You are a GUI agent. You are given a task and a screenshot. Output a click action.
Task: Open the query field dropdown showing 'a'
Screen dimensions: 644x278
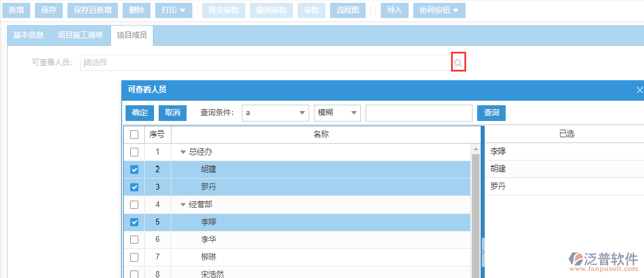[275, 113]
